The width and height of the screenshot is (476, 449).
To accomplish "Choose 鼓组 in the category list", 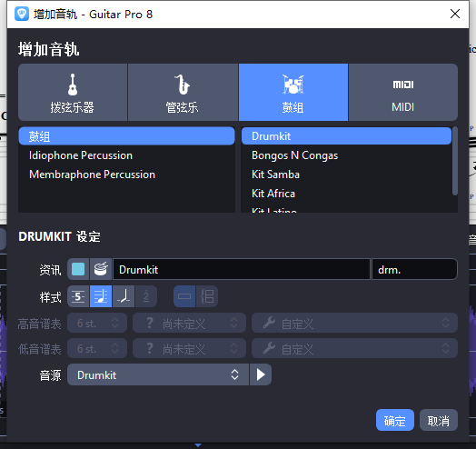I will coord(126,136).
